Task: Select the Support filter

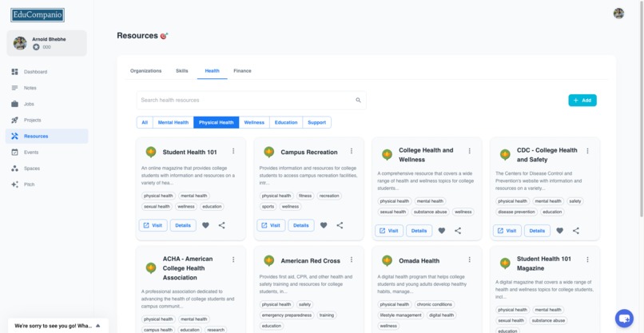Action: pyautogui.click(x=317, y=122)
